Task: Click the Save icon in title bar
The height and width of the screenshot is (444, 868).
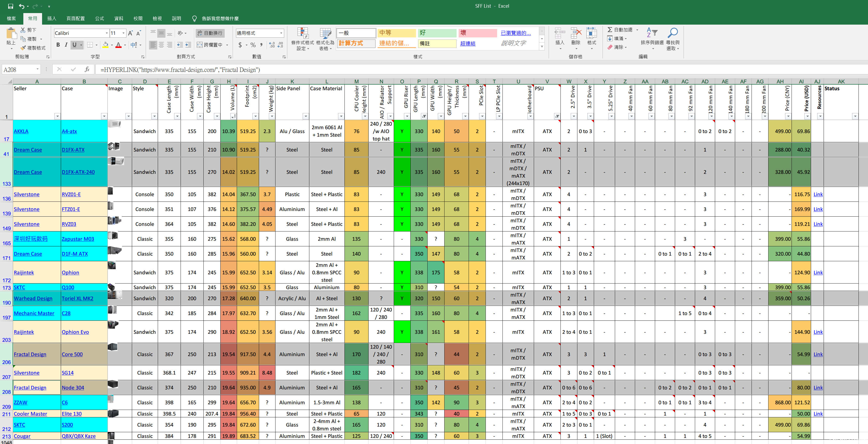Action: (11, 6)
